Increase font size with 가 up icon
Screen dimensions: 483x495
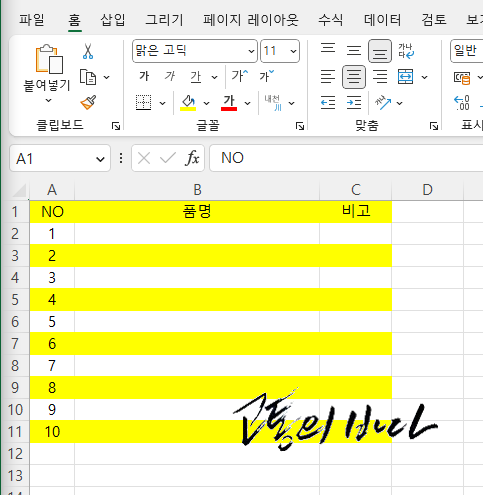[240, 76]
